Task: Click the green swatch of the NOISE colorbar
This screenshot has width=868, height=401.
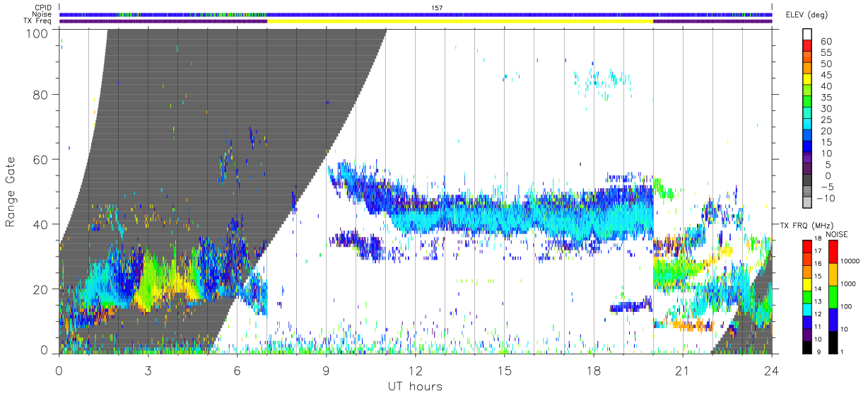Action: pos(833,297)
